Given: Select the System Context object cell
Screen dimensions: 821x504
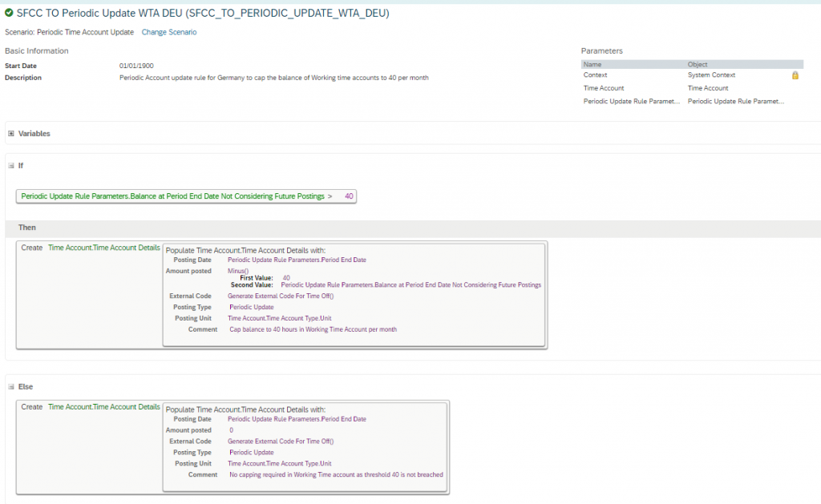Looking at the screenshot, I should (712, 75).
